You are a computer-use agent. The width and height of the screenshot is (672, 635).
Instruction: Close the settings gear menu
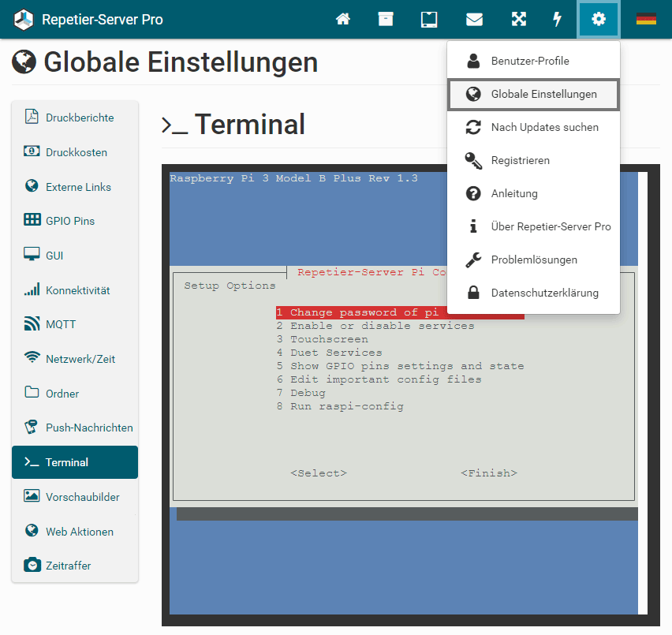(599, 19)
